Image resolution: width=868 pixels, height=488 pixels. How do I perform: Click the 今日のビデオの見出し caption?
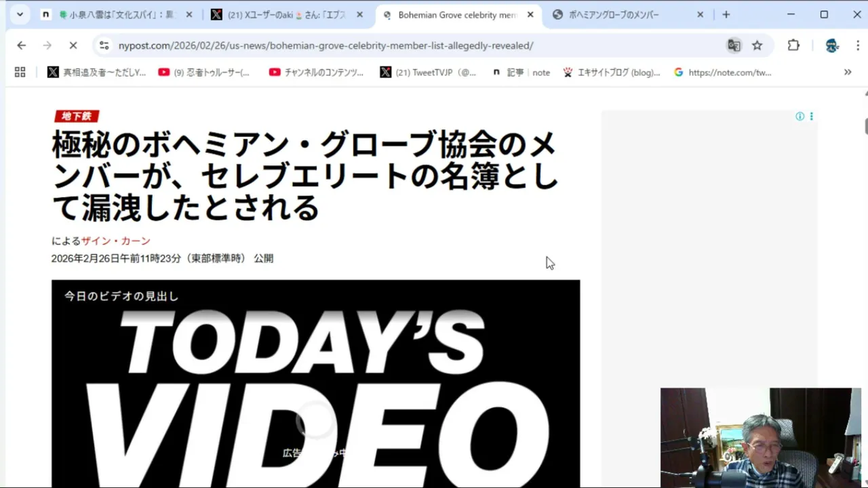pyautogui.click(x=121, y=296)
